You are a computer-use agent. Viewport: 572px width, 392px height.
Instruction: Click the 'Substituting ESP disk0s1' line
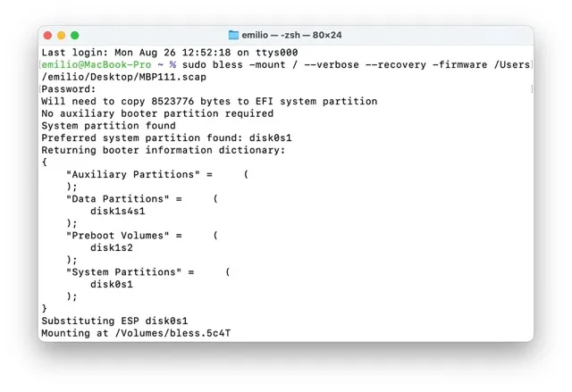(x=114, y=321)
